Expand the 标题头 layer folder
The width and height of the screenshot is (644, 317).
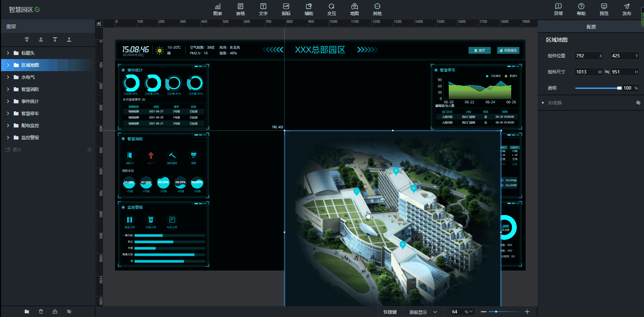click(8, 53)
